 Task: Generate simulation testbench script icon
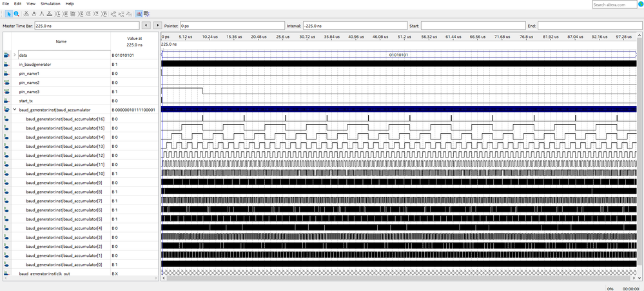click(x=129, y=14)
